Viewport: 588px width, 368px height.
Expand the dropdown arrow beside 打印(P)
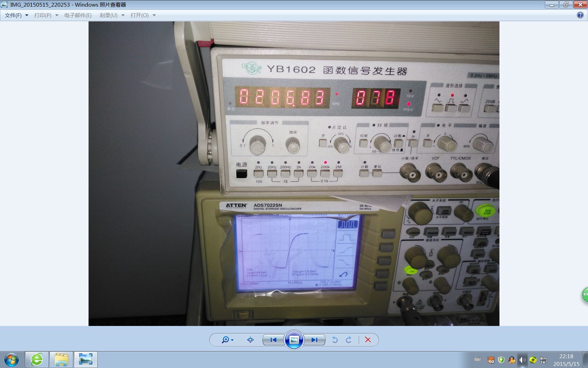pos(57,15)
